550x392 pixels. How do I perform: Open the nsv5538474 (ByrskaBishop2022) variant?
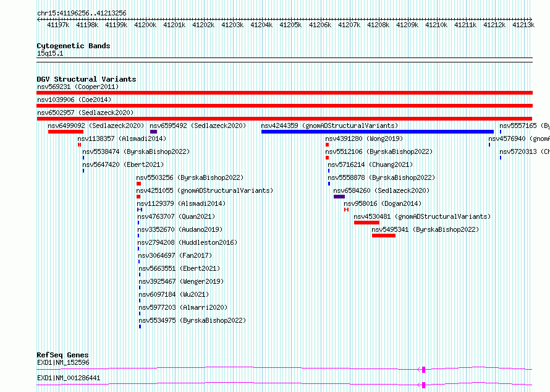(136, 151)
